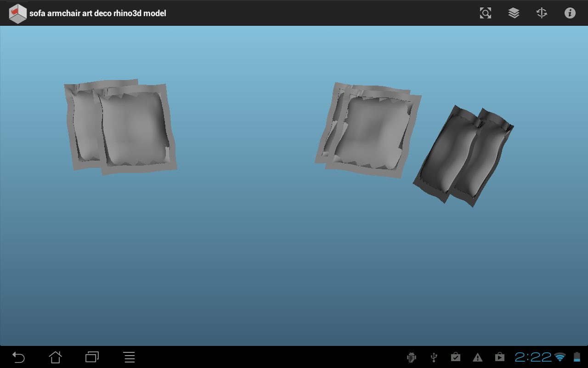588x368 pixels.
Task: Tap the Play Store notification icon
Action: click(x=499, y=357)
